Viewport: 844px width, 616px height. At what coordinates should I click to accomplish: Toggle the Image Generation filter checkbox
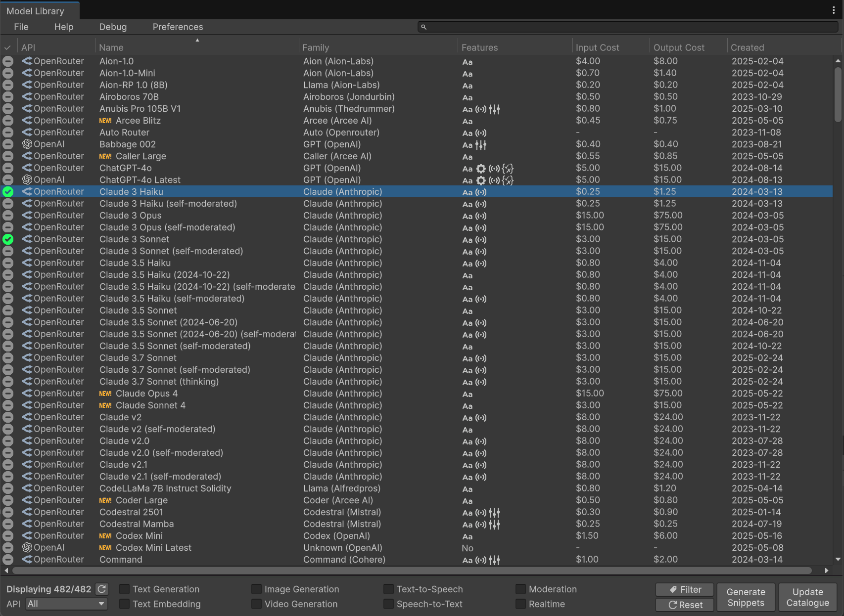[256, 589]
